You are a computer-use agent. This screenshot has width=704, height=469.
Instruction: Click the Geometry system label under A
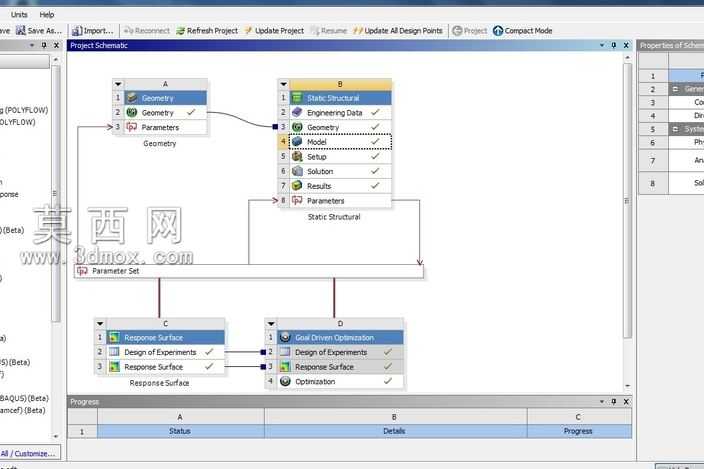160,144
